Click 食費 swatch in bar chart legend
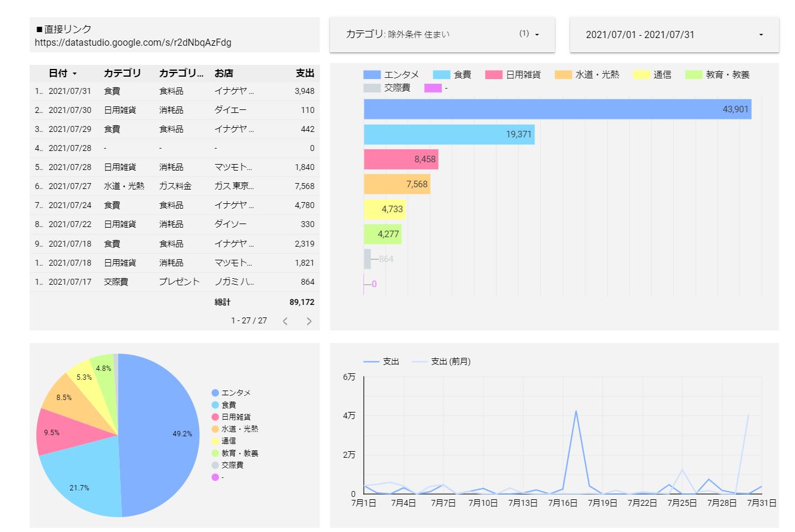The width and height of the screenshot is (795, 532). 442,75
